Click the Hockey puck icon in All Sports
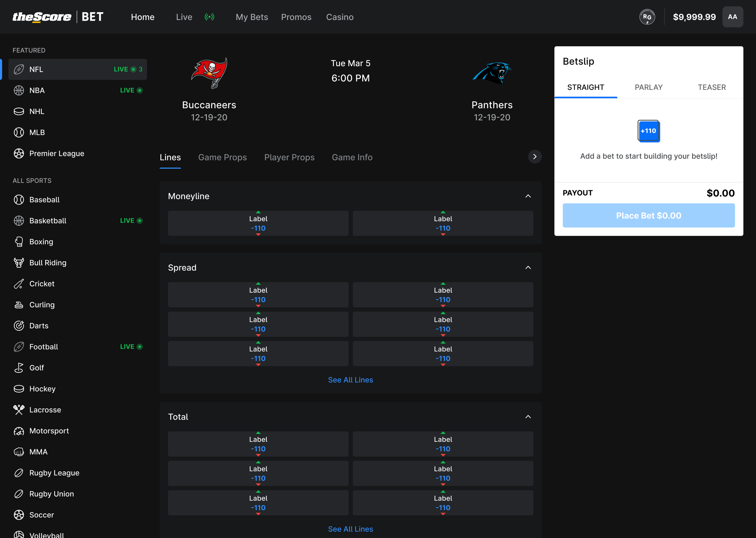The height and width of the screenshot is (538, 756). click(19, 389)
